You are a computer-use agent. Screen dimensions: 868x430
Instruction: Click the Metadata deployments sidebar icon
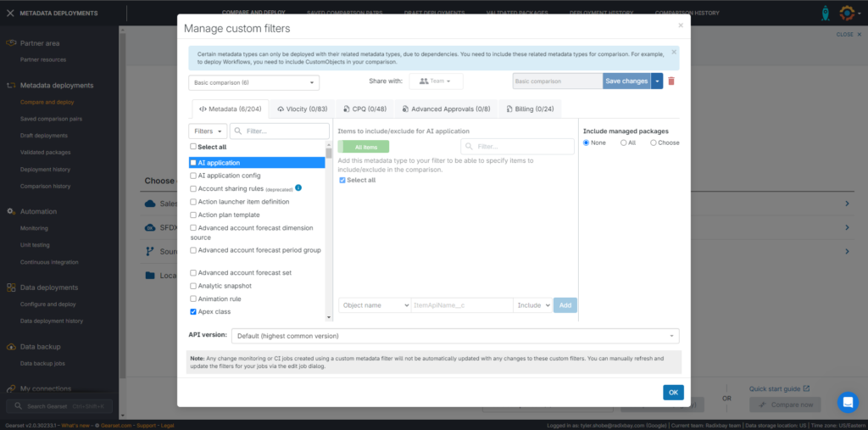click(10, 86)
